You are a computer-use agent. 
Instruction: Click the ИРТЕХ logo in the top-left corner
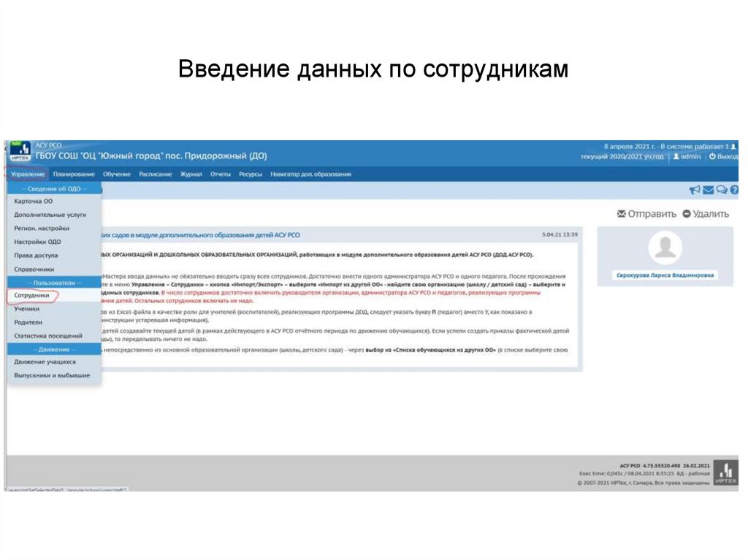[x=20, y=150]
